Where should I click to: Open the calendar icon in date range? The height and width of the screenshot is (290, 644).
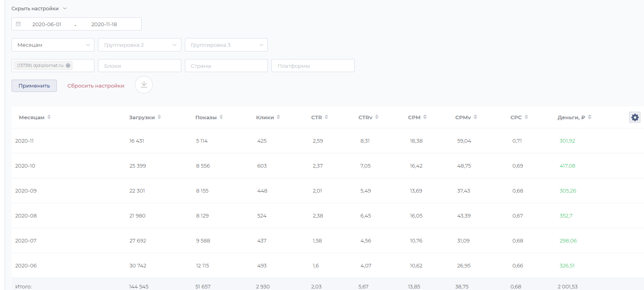click(x=18, y=24)
